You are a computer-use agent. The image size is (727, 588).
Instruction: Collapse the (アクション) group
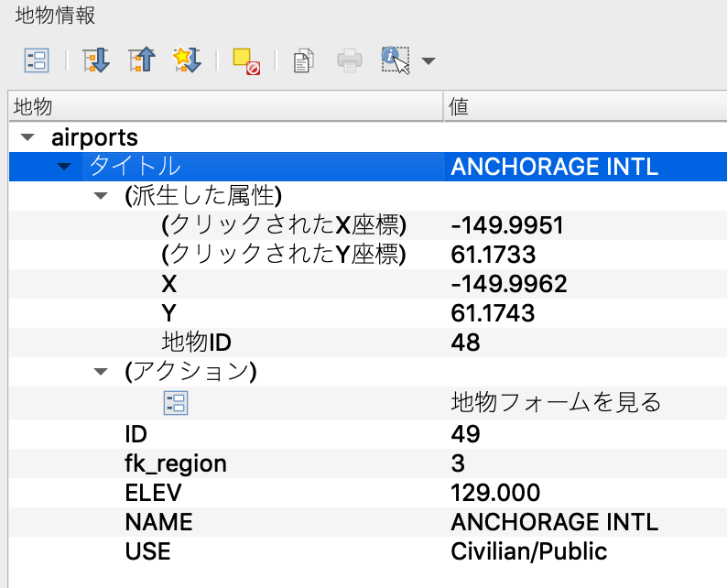pos(100,373)
